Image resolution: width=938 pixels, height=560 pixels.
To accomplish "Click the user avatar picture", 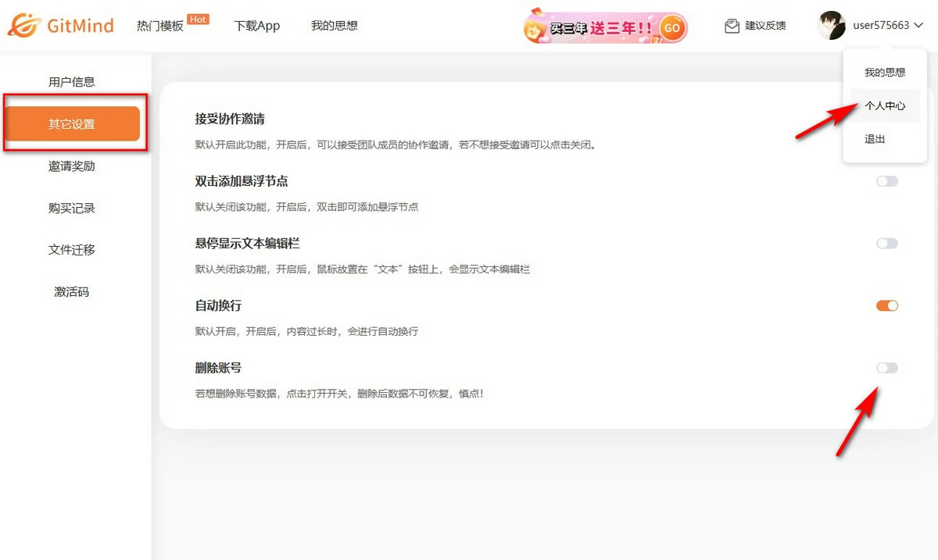I will (831, 26).
